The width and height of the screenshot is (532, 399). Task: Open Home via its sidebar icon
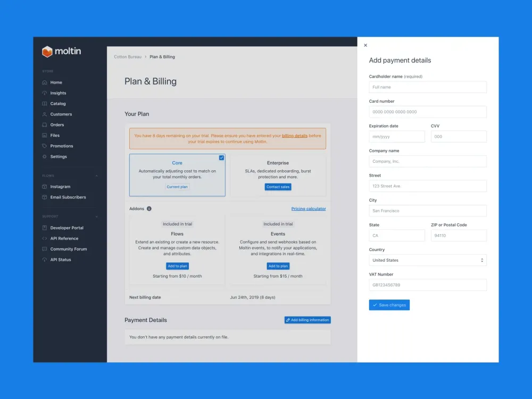pyautogui.click(x=45, y=82)
